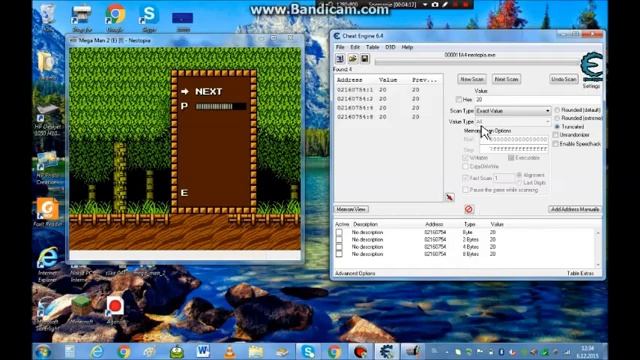Open the Edit menu in Cheat Engine
Image resolution: width=640 pixels, height=360 pixels.
click(x=355, y=47)
